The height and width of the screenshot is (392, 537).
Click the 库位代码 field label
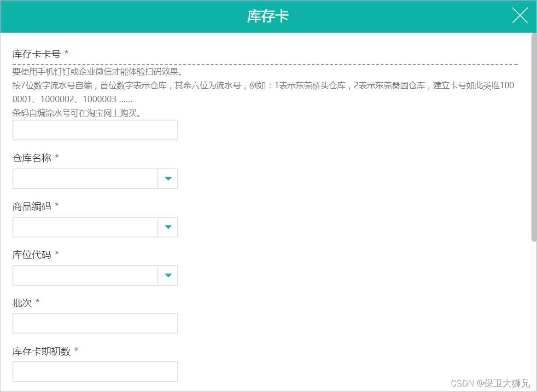click(x=31, y=254)
